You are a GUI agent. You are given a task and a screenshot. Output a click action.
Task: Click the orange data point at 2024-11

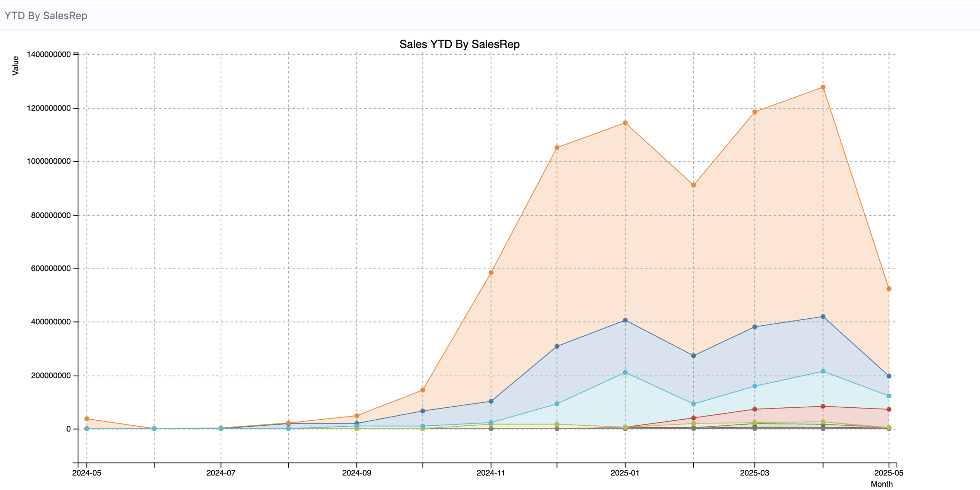(491, 273)
